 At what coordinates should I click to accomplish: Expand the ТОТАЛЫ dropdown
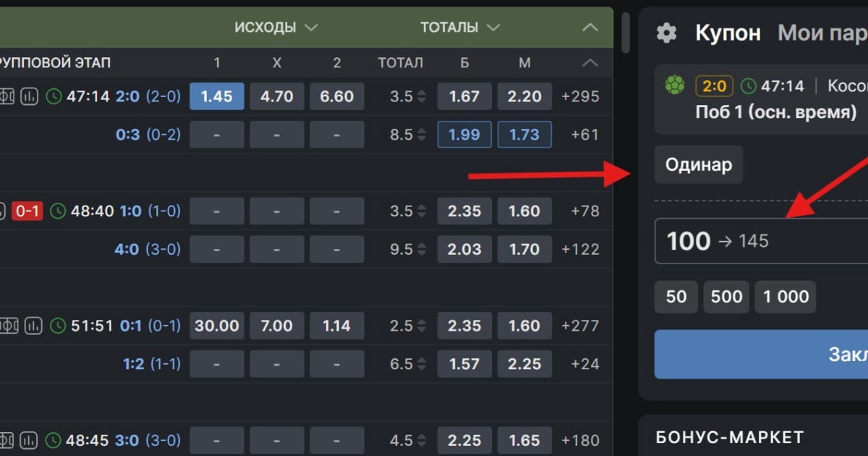coord(460,28)
